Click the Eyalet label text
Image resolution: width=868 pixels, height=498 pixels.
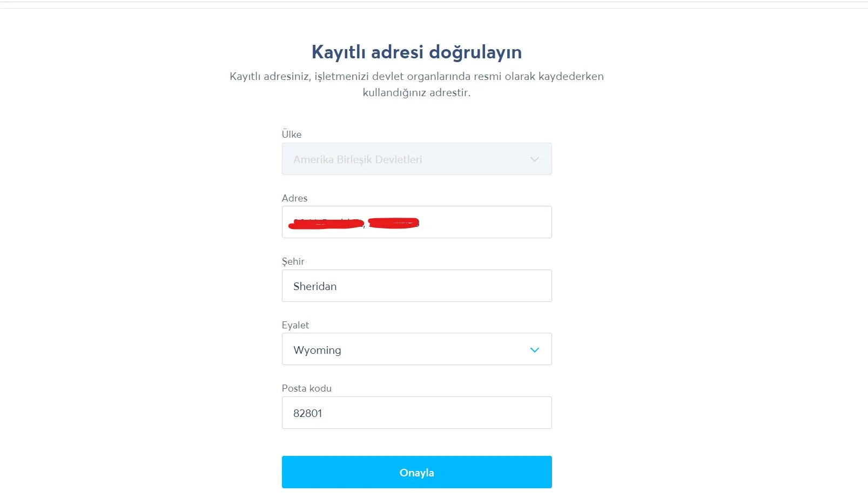[295, 325]
